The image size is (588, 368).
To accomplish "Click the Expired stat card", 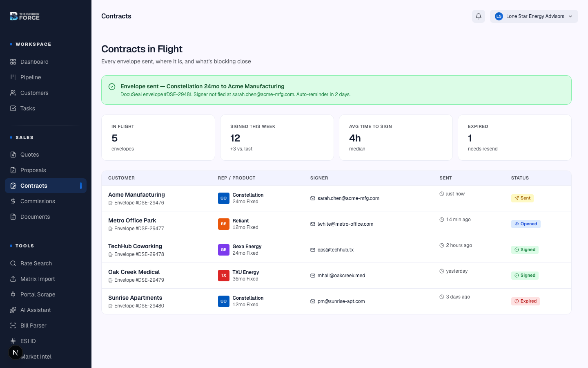I will pos(514,137).
